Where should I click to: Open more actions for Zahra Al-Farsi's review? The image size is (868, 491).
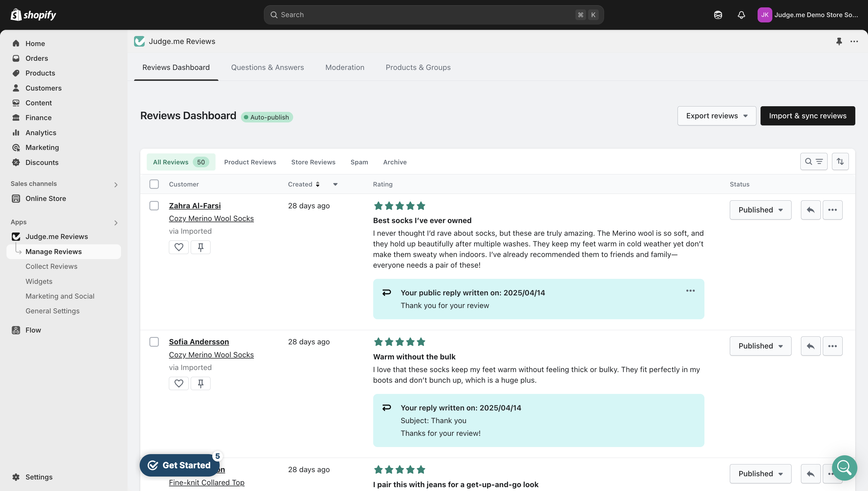click(x=832, y=210)
